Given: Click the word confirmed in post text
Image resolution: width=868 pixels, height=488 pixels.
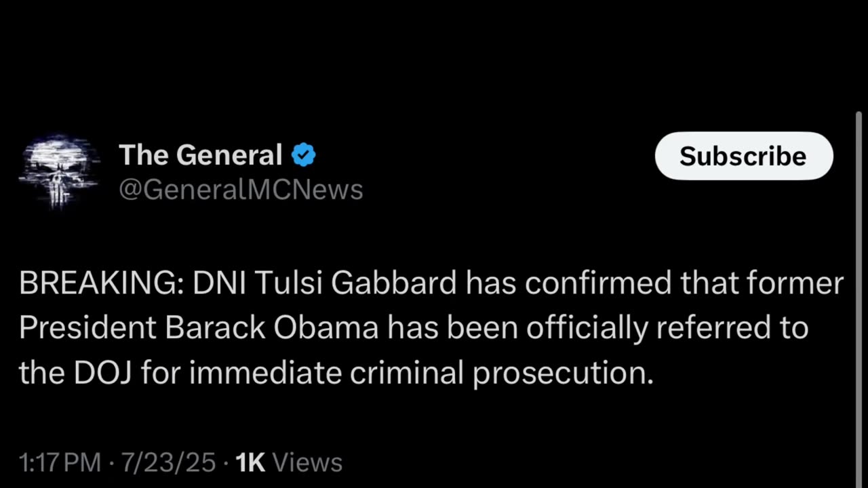Looking at the screenshot, I should 597,283.
